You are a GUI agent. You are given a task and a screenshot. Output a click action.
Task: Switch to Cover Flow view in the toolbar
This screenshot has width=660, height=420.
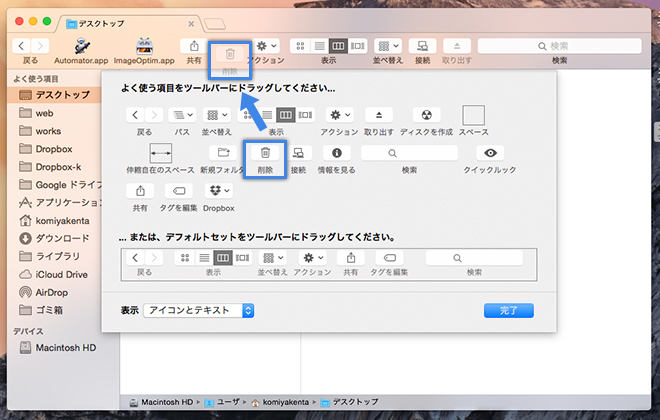coord(357,46)
